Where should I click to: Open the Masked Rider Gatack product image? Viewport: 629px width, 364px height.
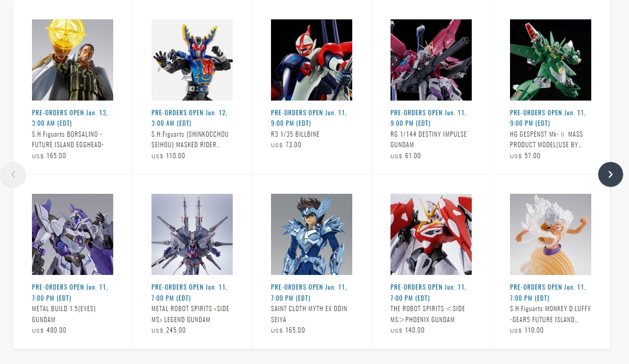(192, 60)
